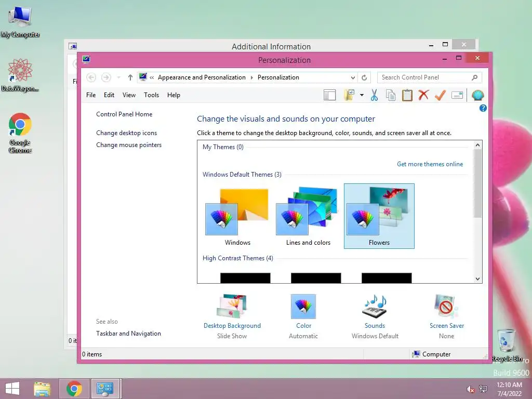The height and width of the screenshot is (399, 532).
Task: Click the My Themes (0) heading
Action: point(223,147)
